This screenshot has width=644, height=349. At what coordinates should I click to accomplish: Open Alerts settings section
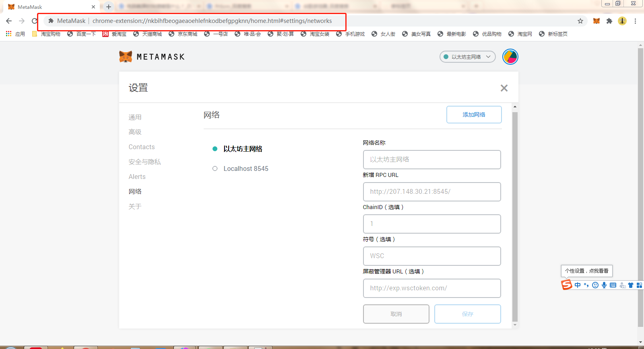pos(137,177)
